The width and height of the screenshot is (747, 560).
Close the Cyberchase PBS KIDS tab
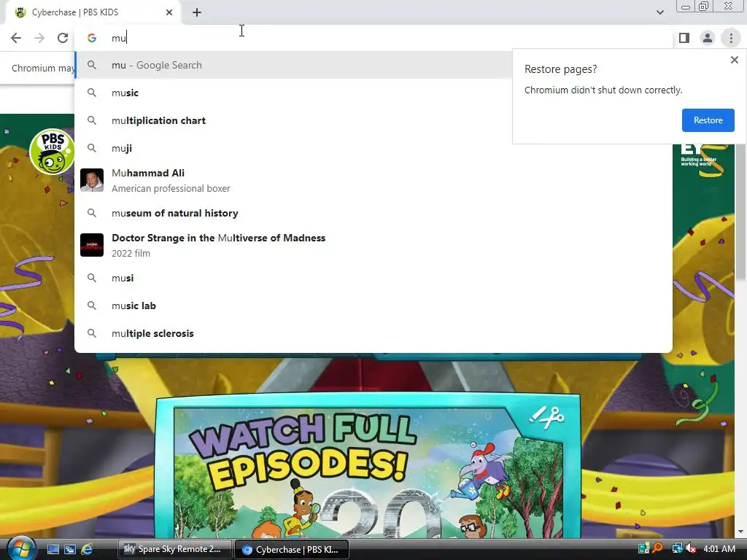(x=169, y=12)
